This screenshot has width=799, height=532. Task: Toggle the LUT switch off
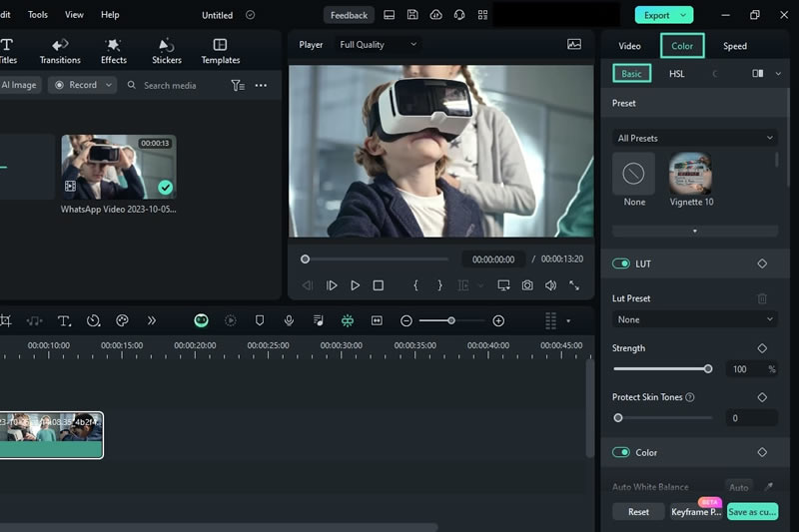(621, 264)
